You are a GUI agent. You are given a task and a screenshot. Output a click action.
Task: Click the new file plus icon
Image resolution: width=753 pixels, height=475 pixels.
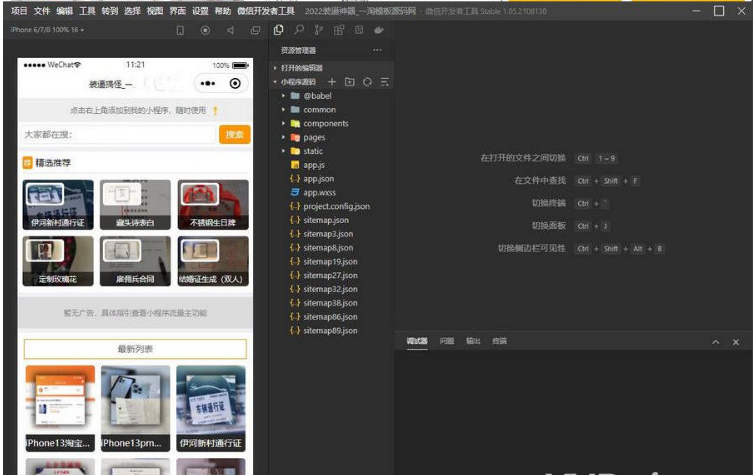click(x=332, y=82)
